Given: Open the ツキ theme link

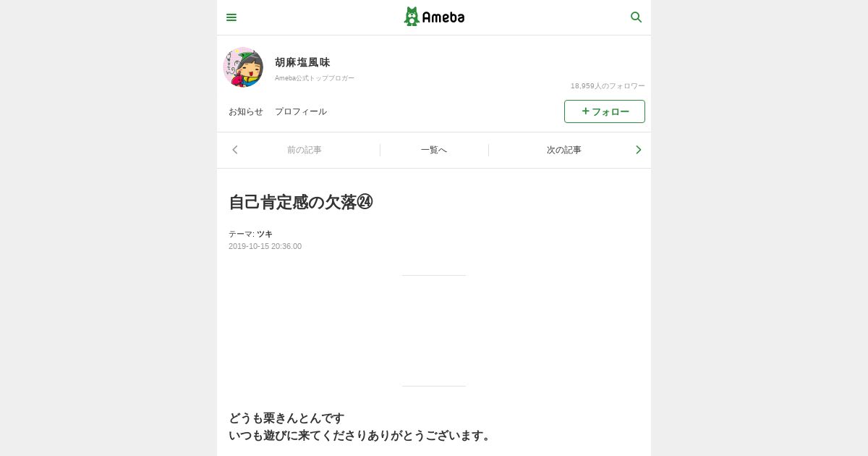Looking at the screenshot, I should pyautogui.click(x=265, y=234).
